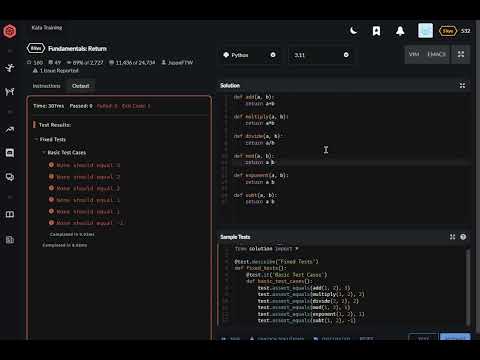Click the Test Results heading

coord(55,125)
